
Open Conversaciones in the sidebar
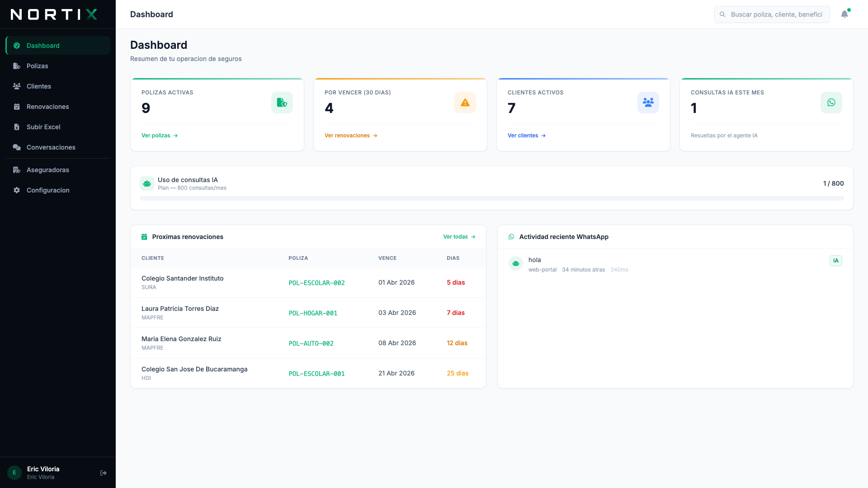(50, 147)
